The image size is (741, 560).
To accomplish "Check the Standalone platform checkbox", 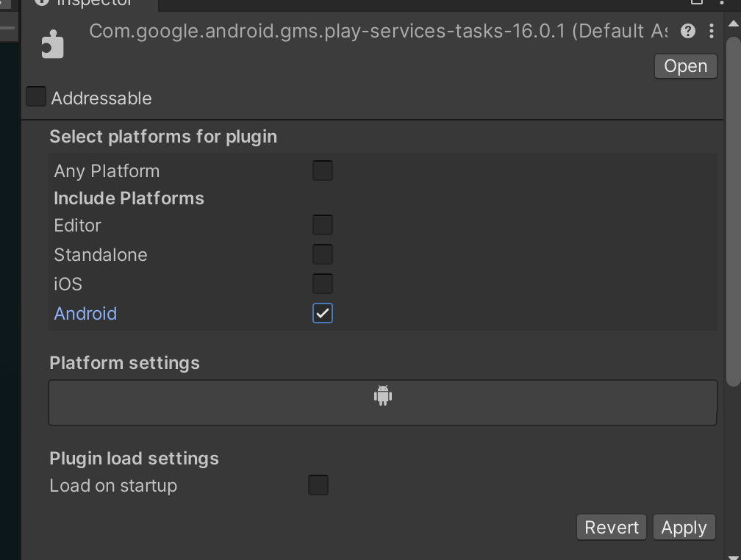I will tap(322, 254).
